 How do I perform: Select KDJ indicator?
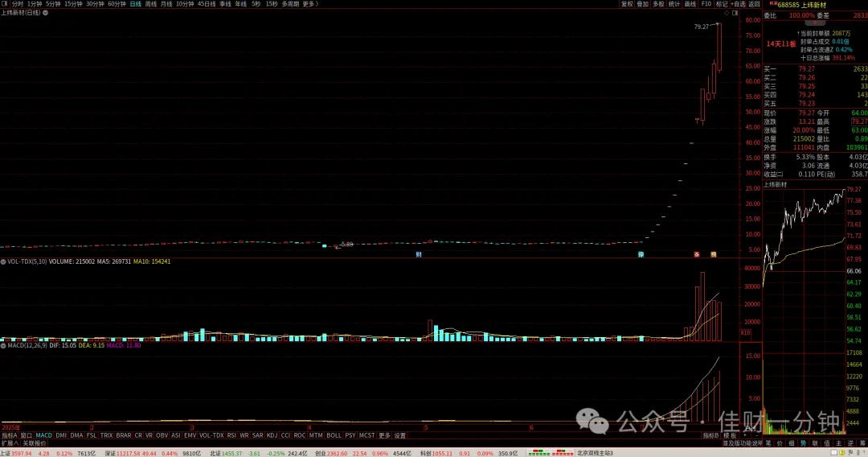click(x=272, y=435)
